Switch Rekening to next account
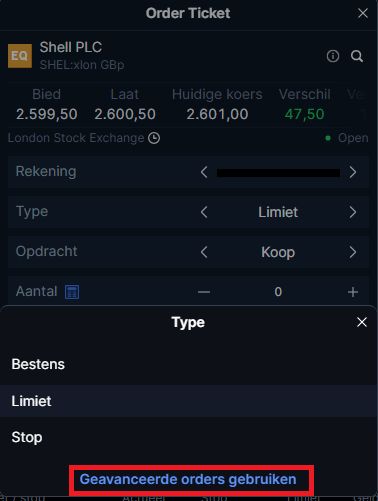Image resolution: width=378 pixels, height=501 pixels. click(x=353, y=172)
